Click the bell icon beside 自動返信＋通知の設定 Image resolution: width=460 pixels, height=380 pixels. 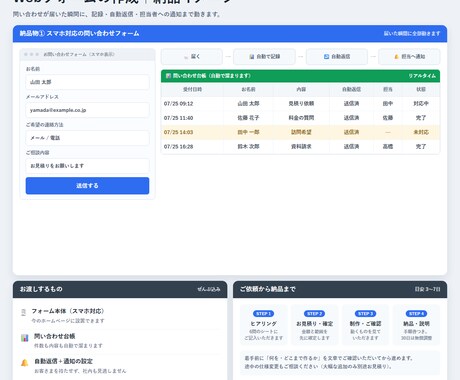25,363
